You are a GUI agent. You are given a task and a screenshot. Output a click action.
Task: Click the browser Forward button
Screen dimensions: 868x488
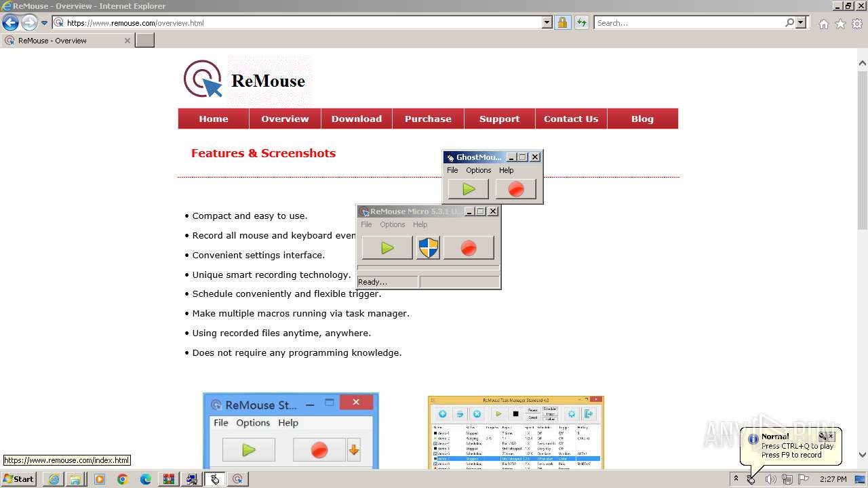pos(29,22)
